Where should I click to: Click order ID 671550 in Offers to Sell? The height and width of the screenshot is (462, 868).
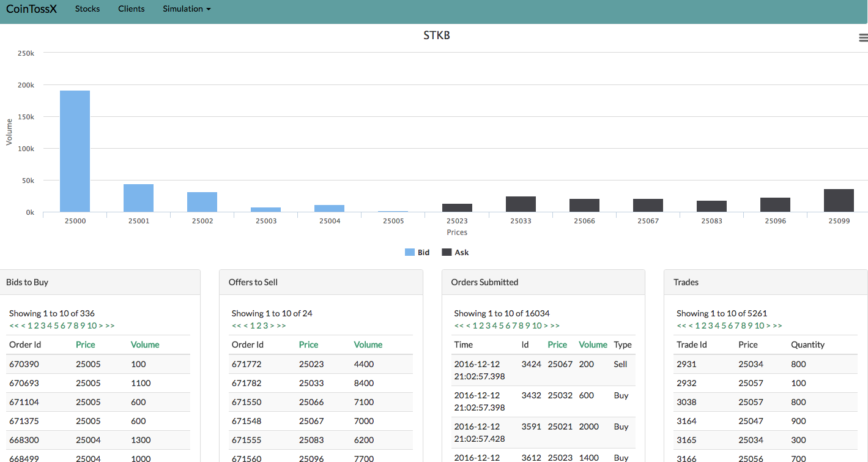247,402
